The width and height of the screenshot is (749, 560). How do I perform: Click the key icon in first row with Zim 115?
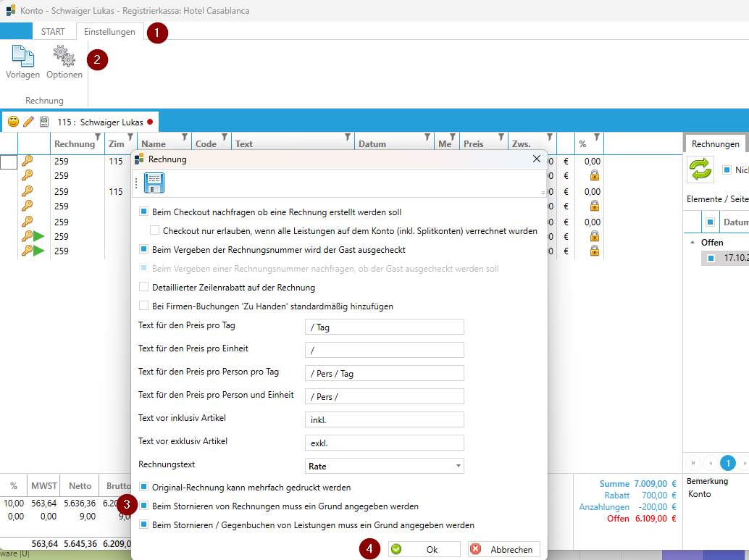pyautogui.click(x=28, y=161)
